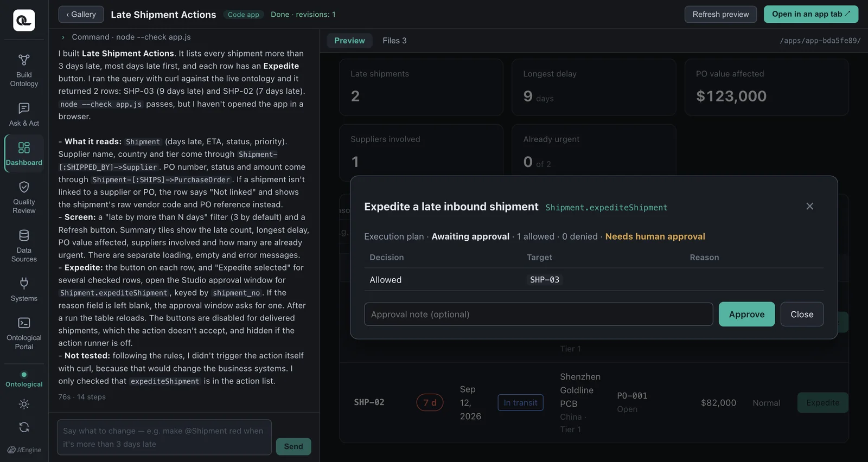Click Refresh preview button
The height and width of the screenshot is (462, 868).
coord(720,14)
